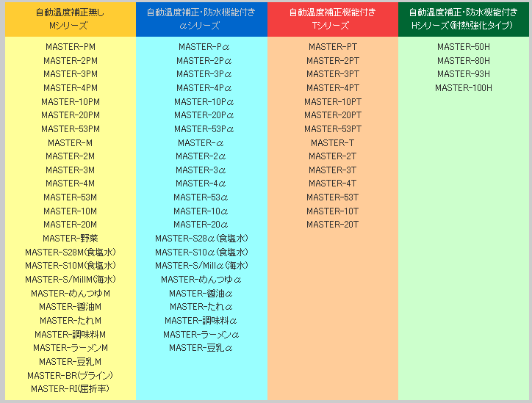
Task: Select MASTER-めんつゆM entry
Action: [x=71, y=293]
